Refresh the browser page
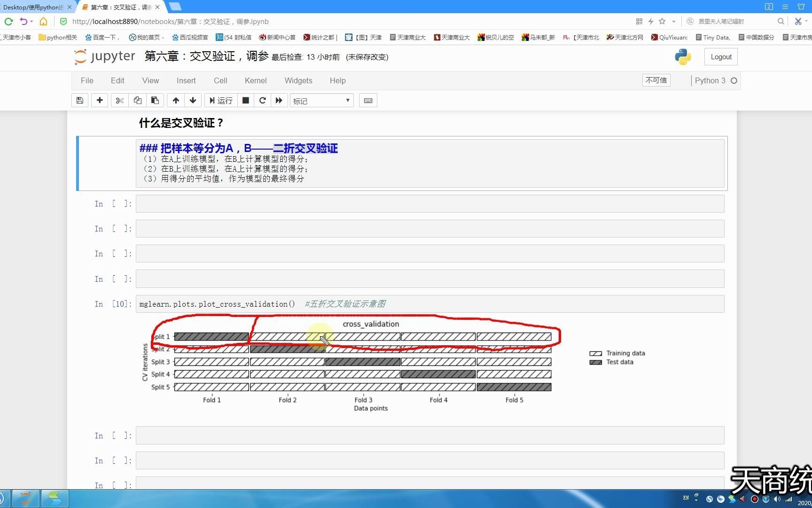The width and height of the screenshot is (812, 508). [8, 21]
